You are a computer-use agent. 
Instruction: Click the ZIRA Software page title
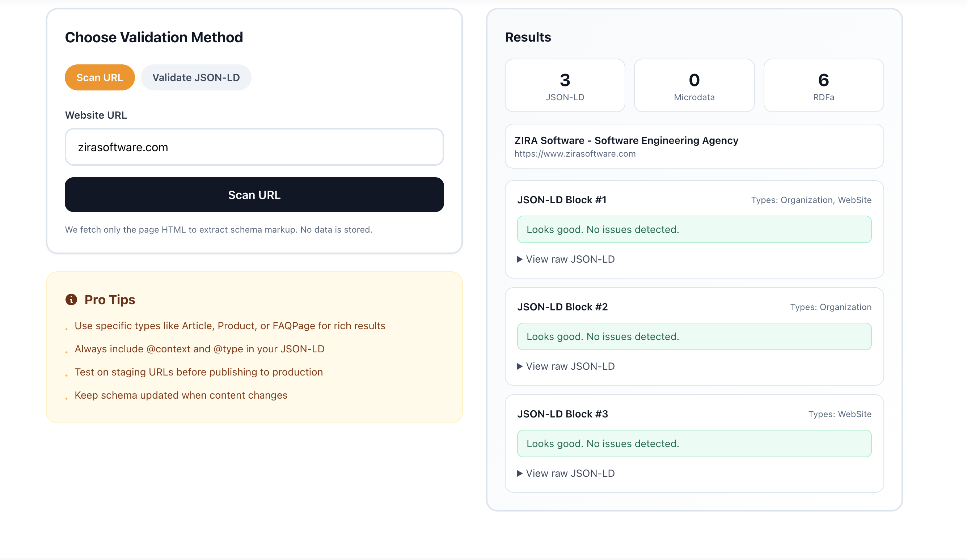tap(626, 140)
